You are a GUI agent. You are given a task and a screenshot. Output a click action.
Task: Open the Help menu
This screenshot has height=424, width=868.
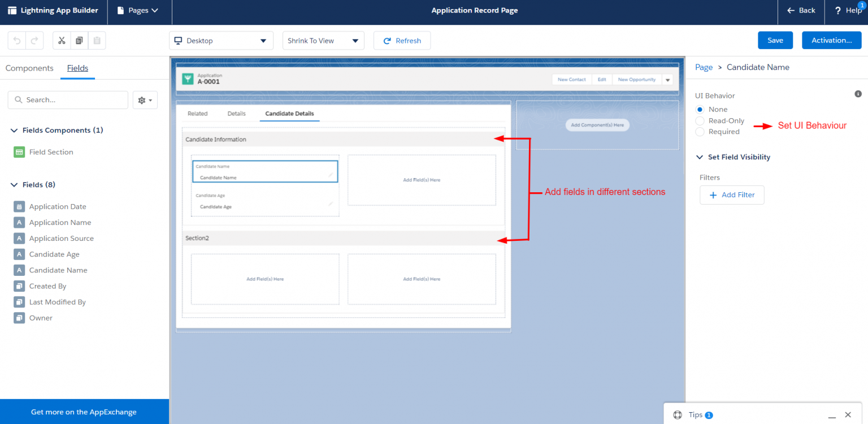click(x=848, y=10)
